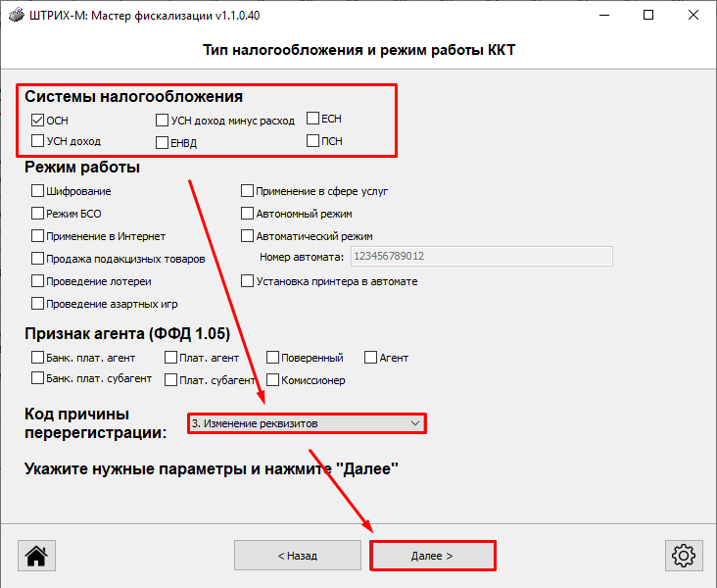Screen dimensions: 717x588
Task: Check the ПСН checkbox
Action: (313, 141)
